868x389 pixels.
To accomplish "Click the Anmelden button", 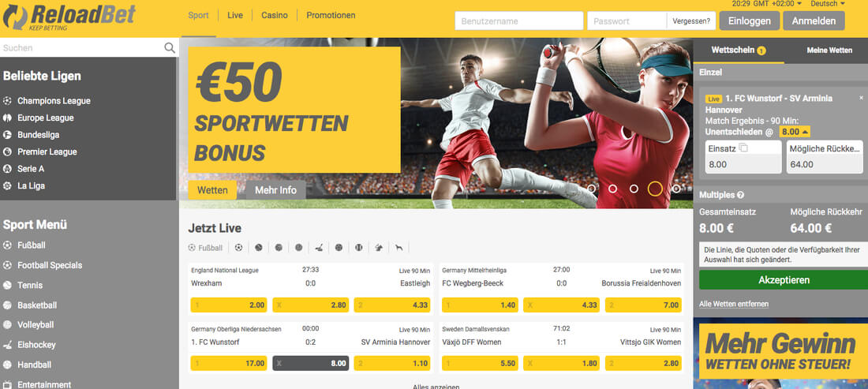I will [x=814, y=21].
